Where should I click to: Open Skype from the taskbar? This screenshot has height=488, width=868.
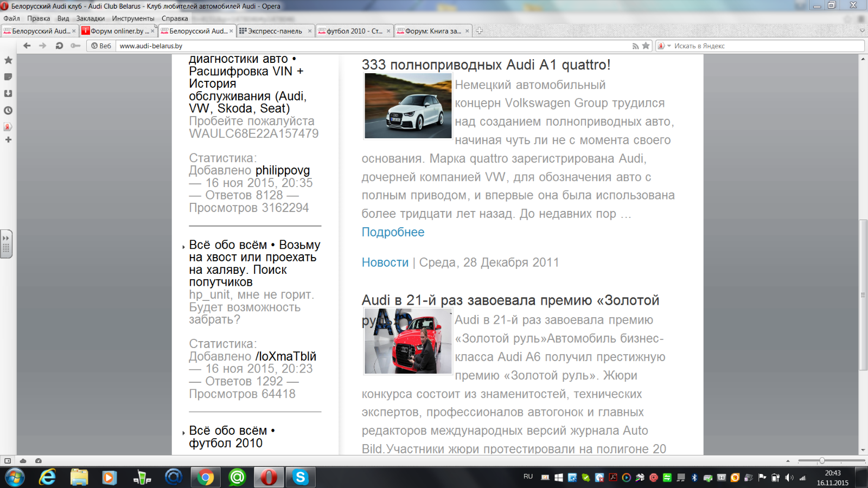pos(300,477)
